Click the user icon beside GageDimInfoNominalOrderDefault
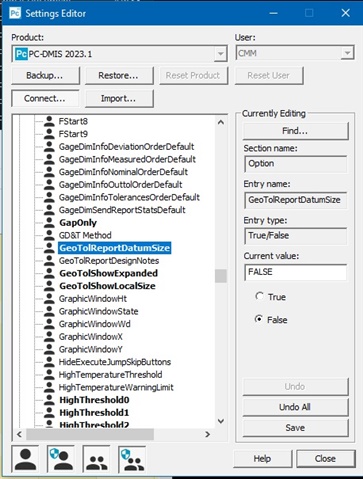Viewport: 363px width, 479px height. coord(49,172)
